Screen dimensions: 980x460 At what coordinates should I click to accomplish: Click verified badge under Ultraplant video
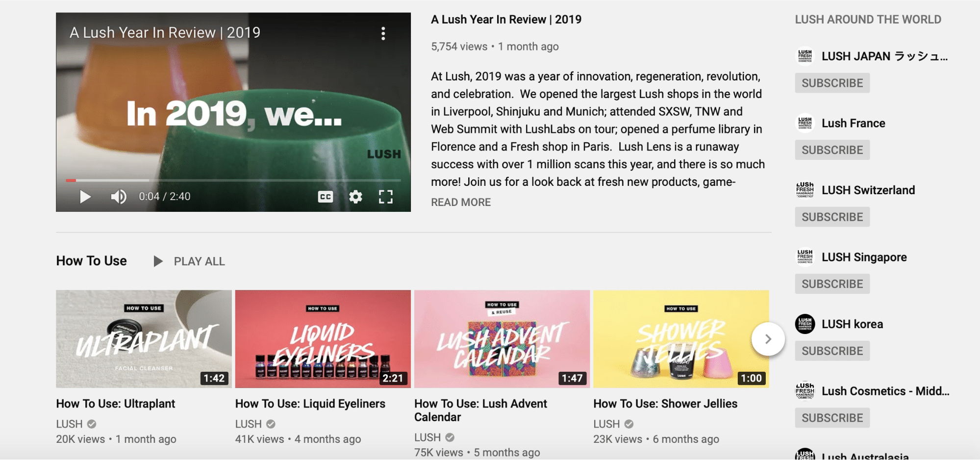92,424
